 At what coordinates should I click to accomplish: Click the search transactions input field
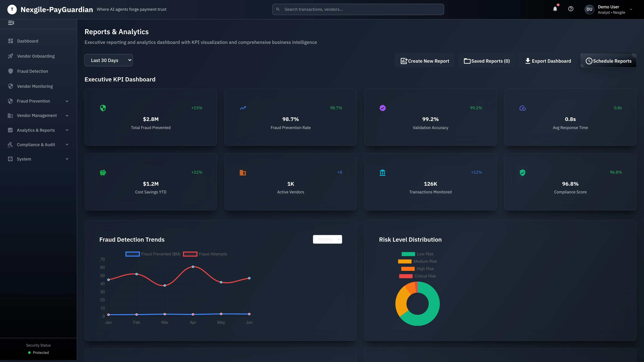point(358,9)
